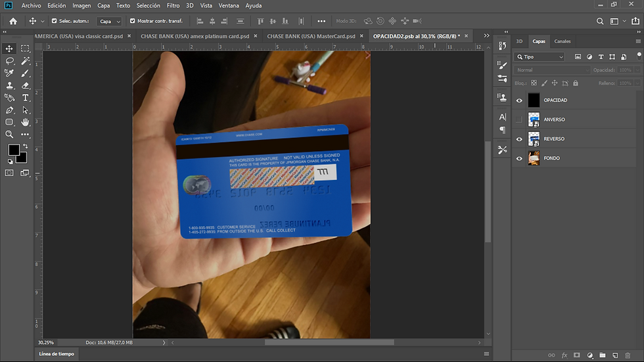The width and height of the screenshot is (644, 362).
Task: Reset default foreground and background colors
Action: (x=11, y=162)
